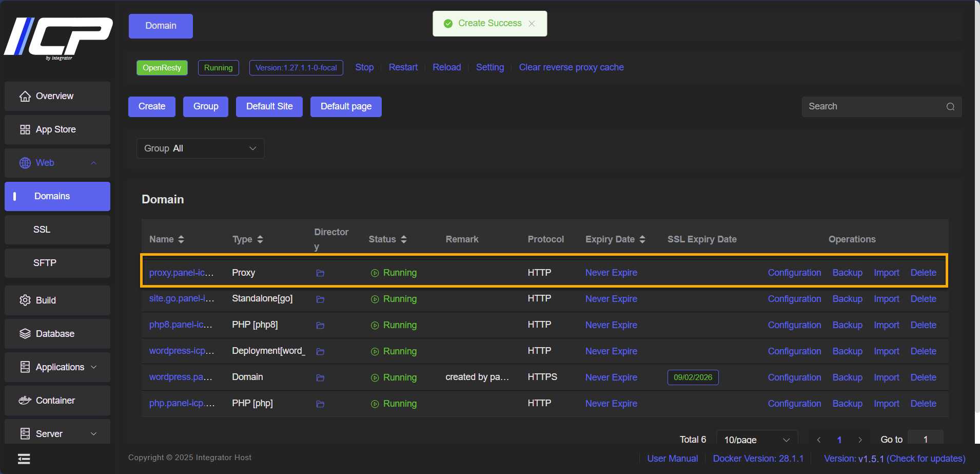Open Configuration for proxy.panel-ic row
Viewport: 980px width, 474px height.
pos(794,273)
